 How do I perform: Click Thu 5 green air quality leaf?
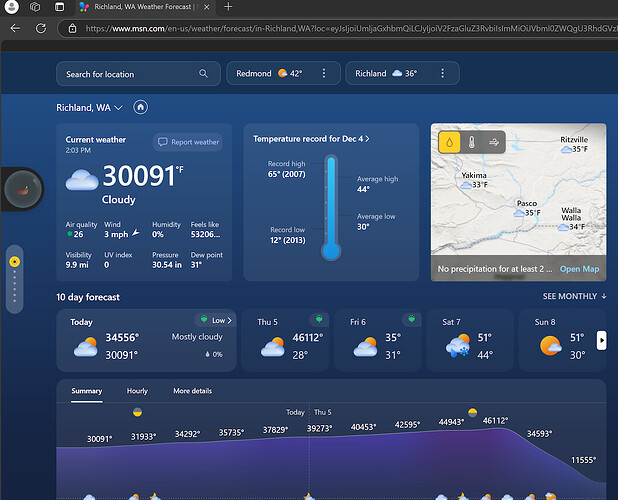pos(319,319)
